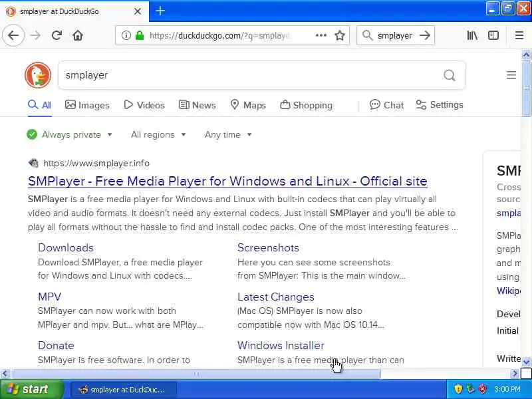The image size is (532, 399).
Task: Run search with DuckDuckGo magnifier button
Action: pos(450,75)
